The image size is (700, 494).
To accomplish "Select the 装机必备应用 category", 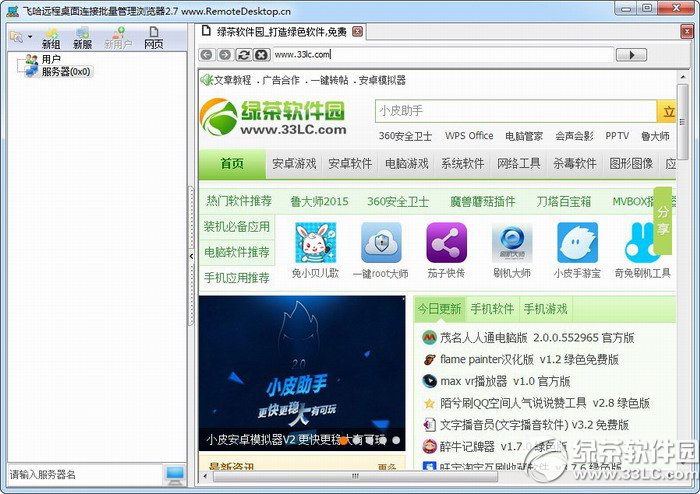I will [237, 227].
